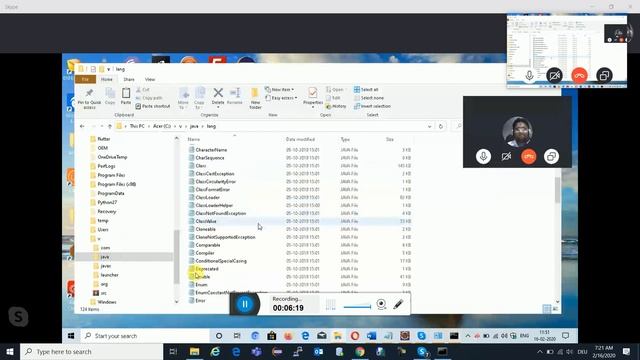The width and height of the screenshot is (640, 360).
Task: Go back with the Back arrow
Action: (82, 127)
